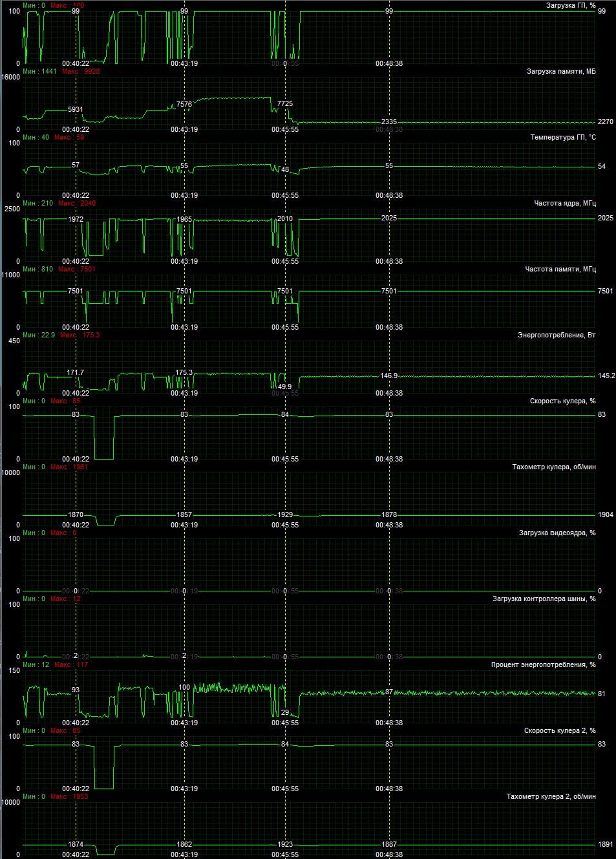
Task: Click the fan tachometer value 1878
Action: (x=389, y=514)
